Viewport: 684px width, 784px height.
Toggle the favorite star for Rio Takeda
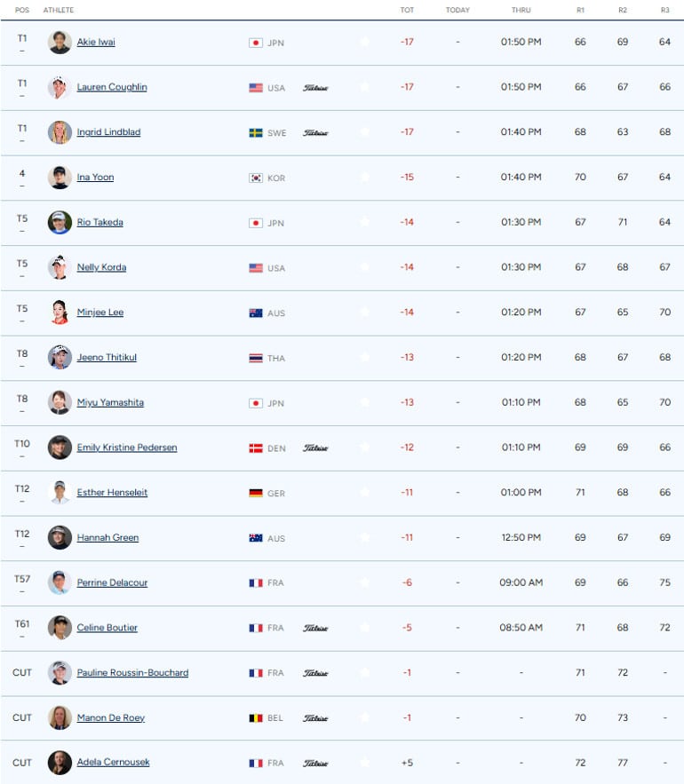pyautogui.click(x=365, y=222)
